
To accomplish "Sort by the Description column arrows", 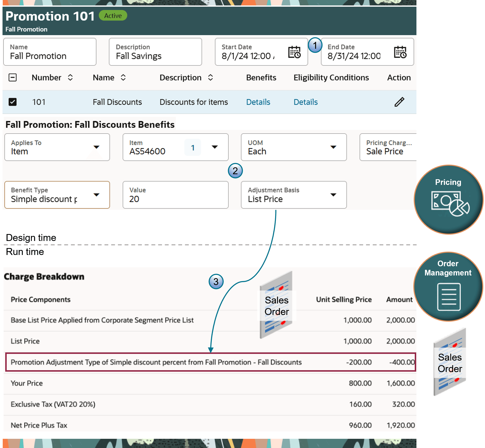I will coord(210,78).
